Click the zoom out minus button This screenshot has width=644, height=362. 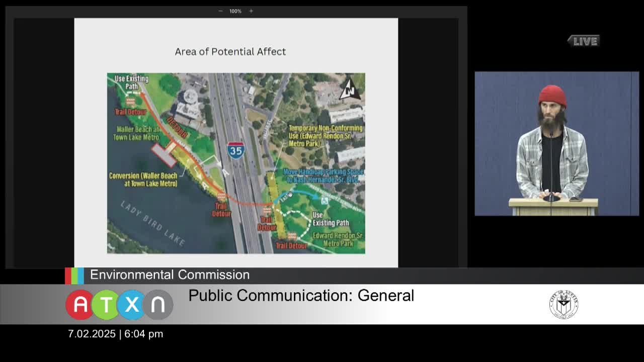point(220,11)
